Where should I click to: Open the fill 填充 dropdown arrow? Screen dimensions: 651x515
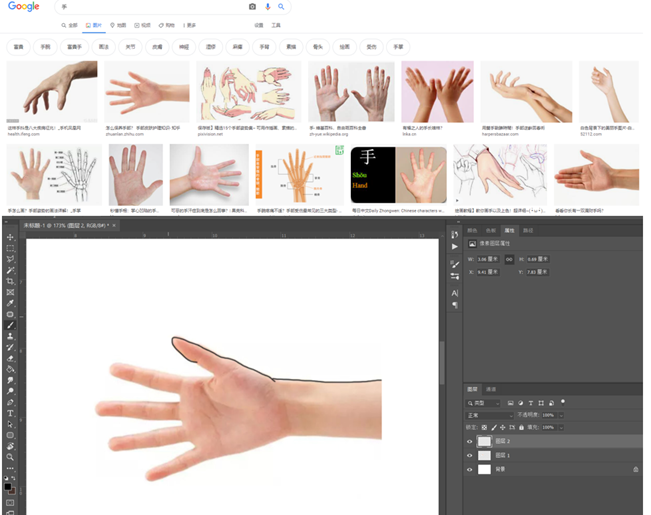tap(561, 427)
